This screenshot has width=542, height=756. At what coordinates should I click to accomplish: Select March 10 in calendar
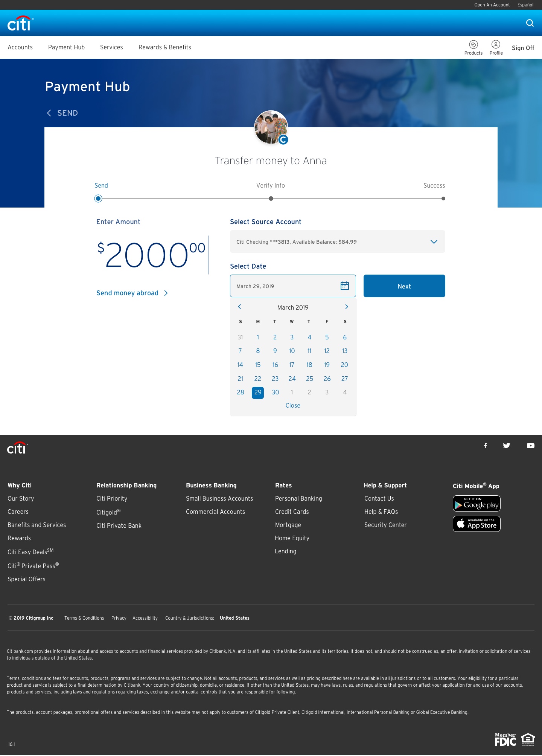coord(292,351)
